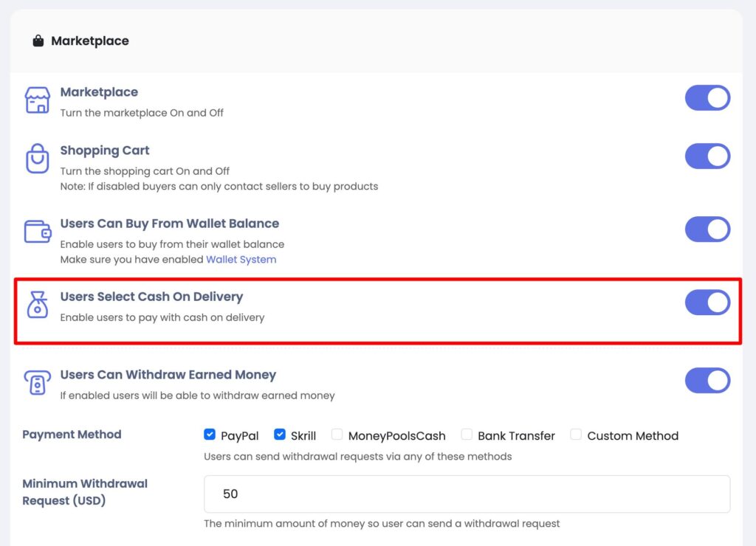Screen dimensions: 756x546
Task: Click the note about disabled buyers contacting sellers
Action: [219, 187]
